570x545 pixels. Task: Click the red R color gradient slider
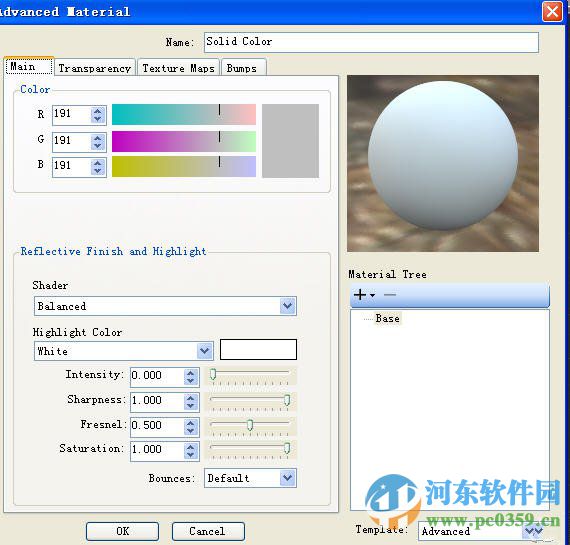(x=184, y=115)
